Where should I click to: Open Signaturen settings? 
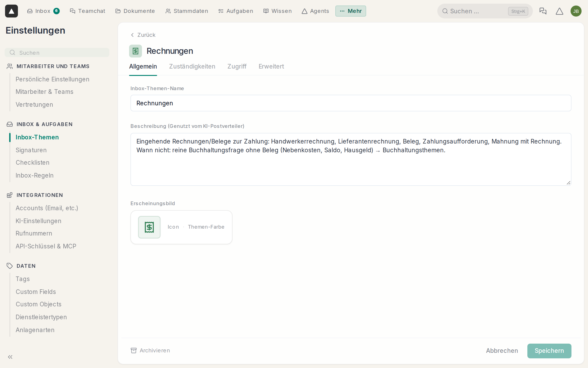pos(31,150)
